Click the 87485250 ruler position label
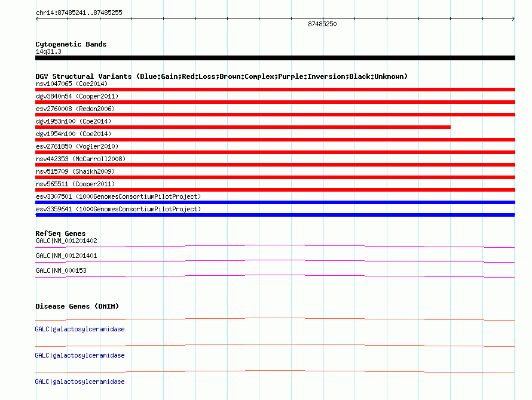The height and width of the screenshot is (400, 532). click(322, 24)
